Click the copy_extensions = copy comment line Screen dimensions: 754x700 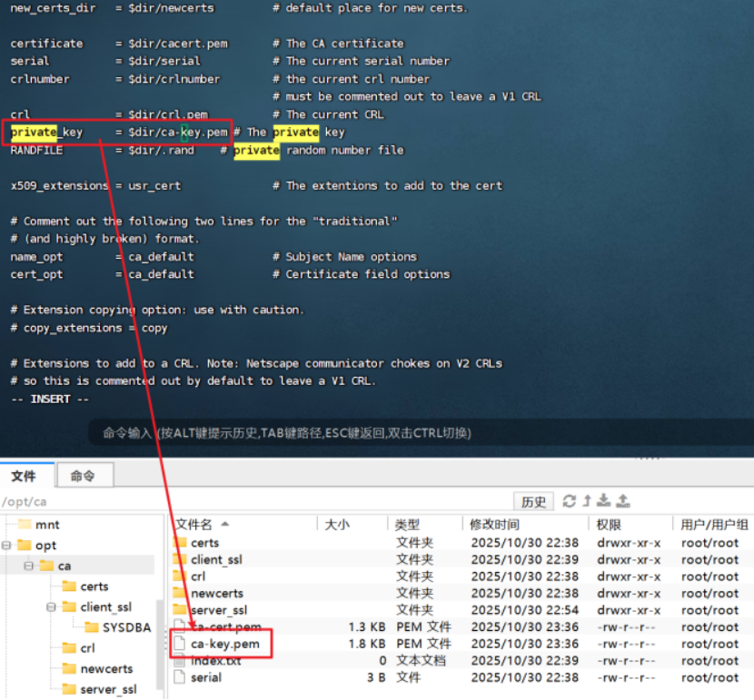(x=89, y=328)
